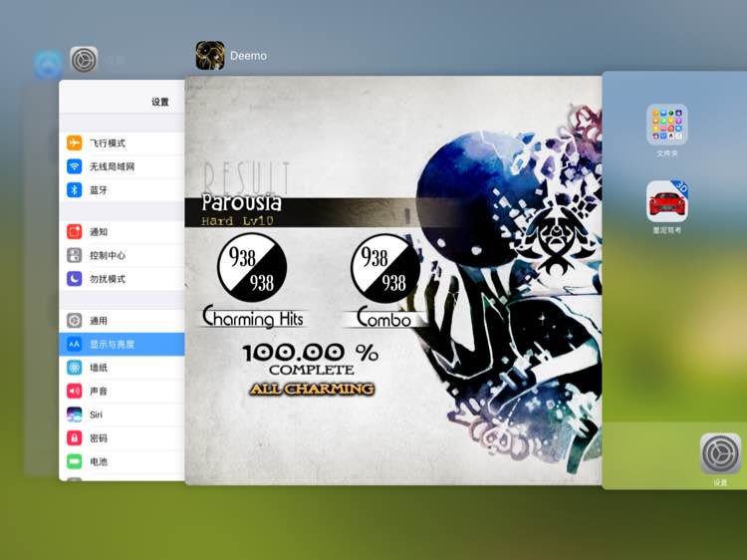Tap the Airplane mode icon in Settings
The width and height of the screenshot is (747, 560).
tap(75, 142)
